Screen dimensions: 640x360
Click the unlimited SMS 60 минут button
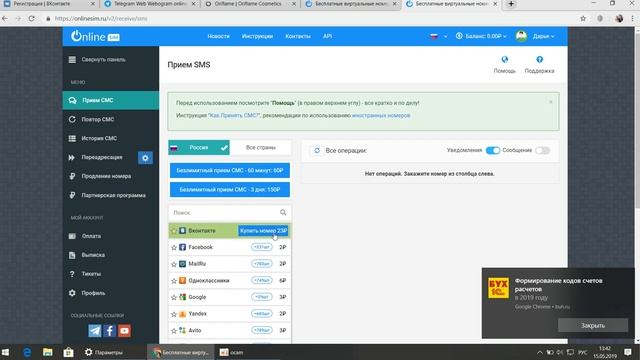pyautogui.click(x=230, y=171)
